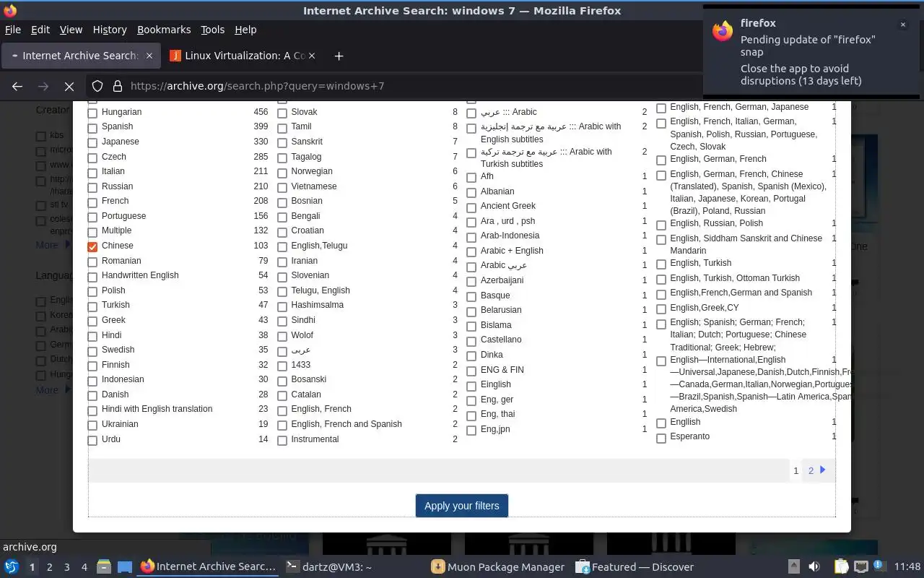Image resolution: width=924 pixels, height=578 pixels.
Task: Click the removable media tray icon
Action: (793, 567)
